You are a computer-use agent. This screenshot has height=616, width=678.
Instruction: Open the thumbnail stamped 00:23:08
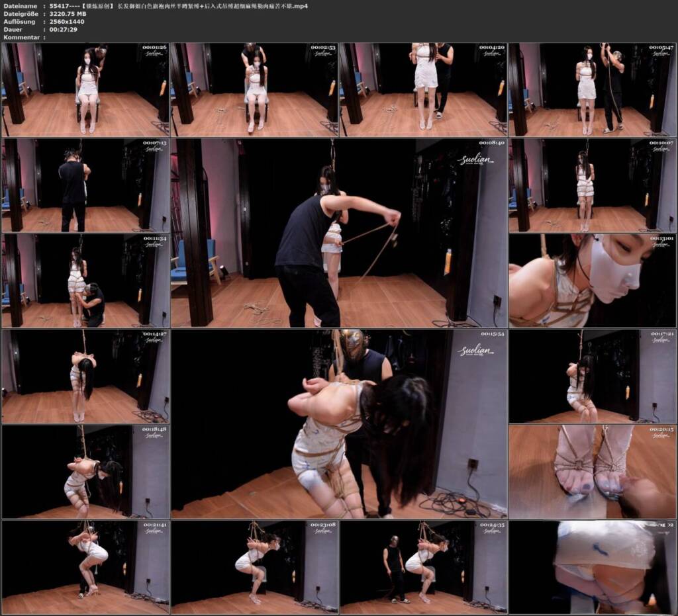coord(254,567)
